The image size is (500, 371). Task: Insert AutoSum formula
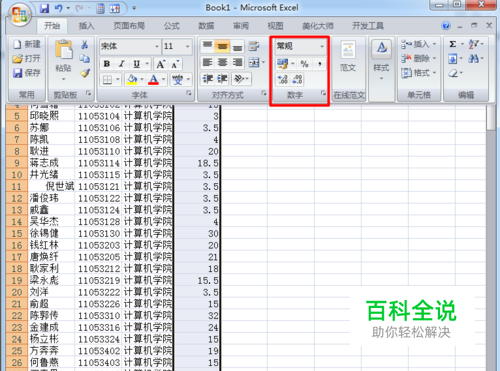click(x=452, y=44)
